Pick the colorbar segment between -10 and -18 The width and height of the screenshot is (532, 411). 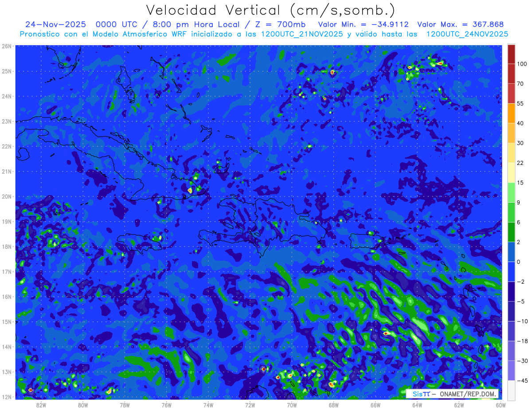coord(511,331)
